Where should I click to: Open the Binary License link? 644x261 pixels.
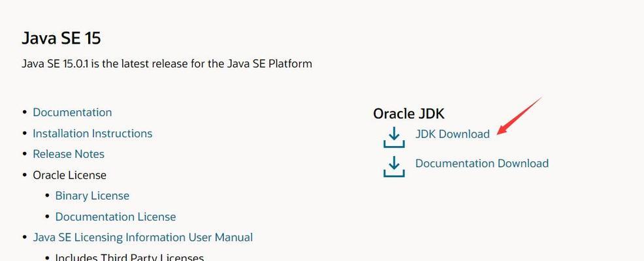point(92,196)
